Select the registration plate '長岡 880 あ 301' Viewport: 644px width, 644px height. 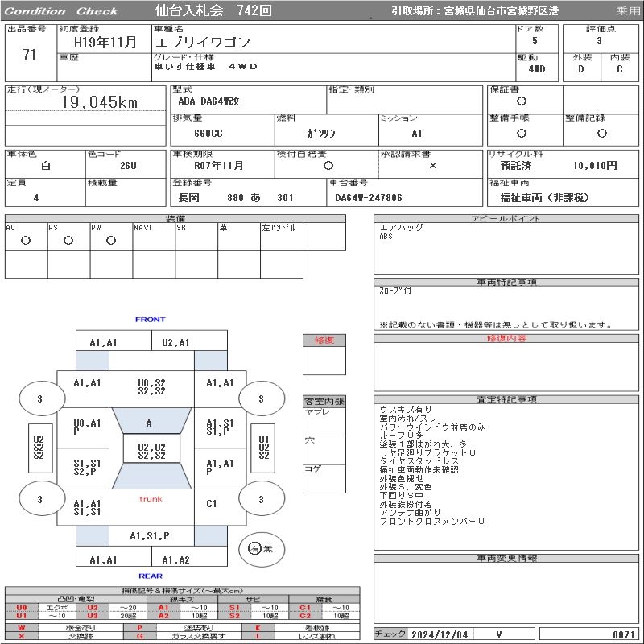tap(236, 198)
